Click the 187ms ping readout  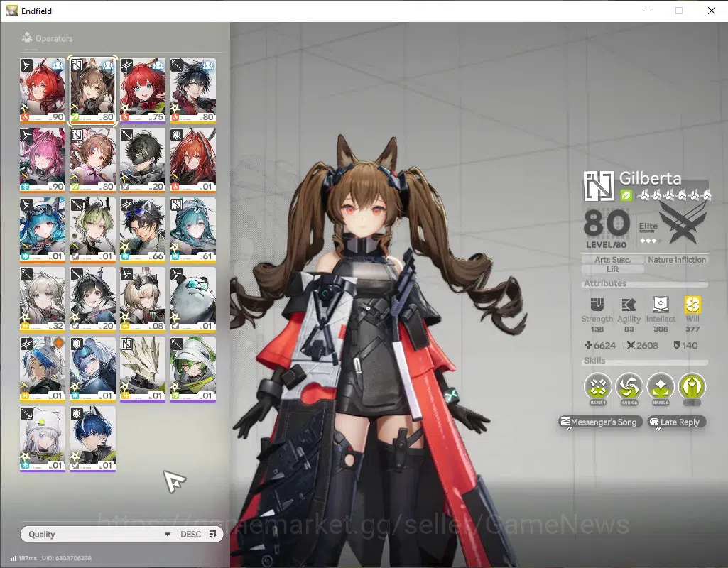[x=28, y=558]
